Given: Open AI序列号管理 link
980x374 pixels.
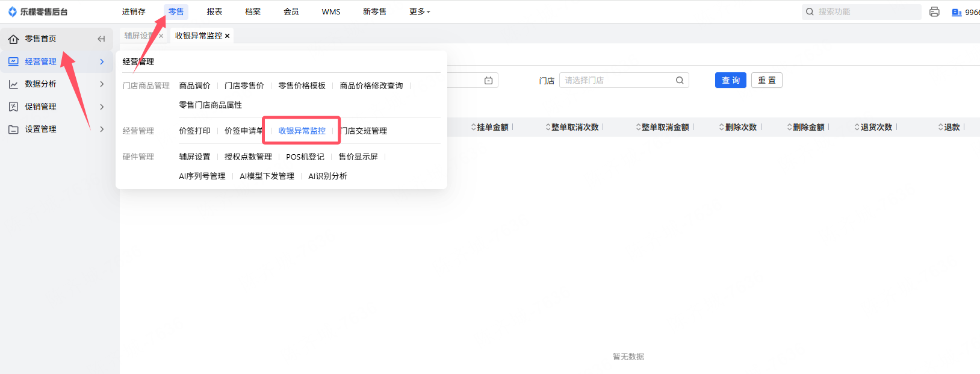Looking at the screenshot, I should point(202,176).
